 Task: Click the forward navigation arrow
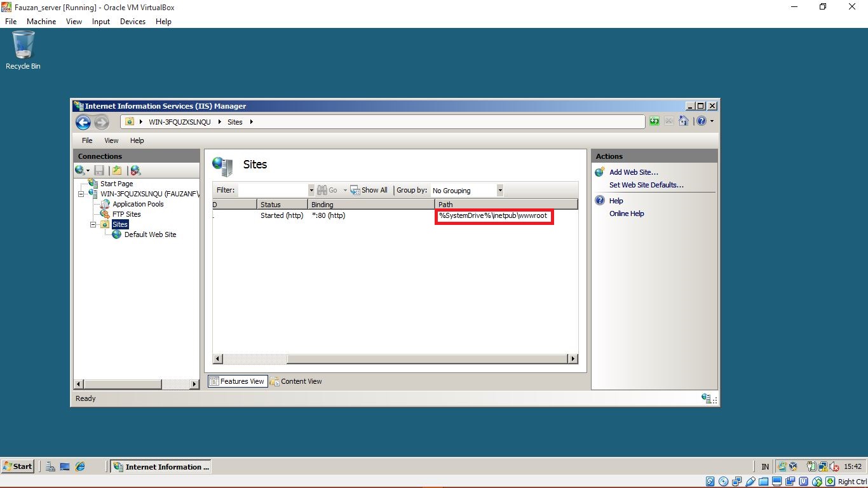click(102, 122)
